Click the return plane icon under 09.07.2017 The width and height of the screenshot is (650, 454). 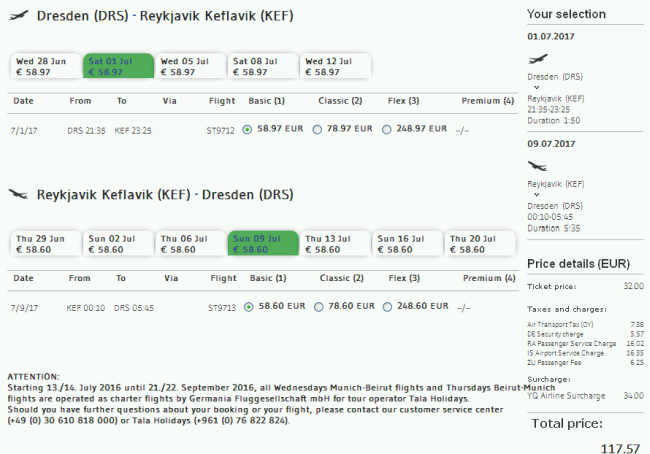pos(538,166)
